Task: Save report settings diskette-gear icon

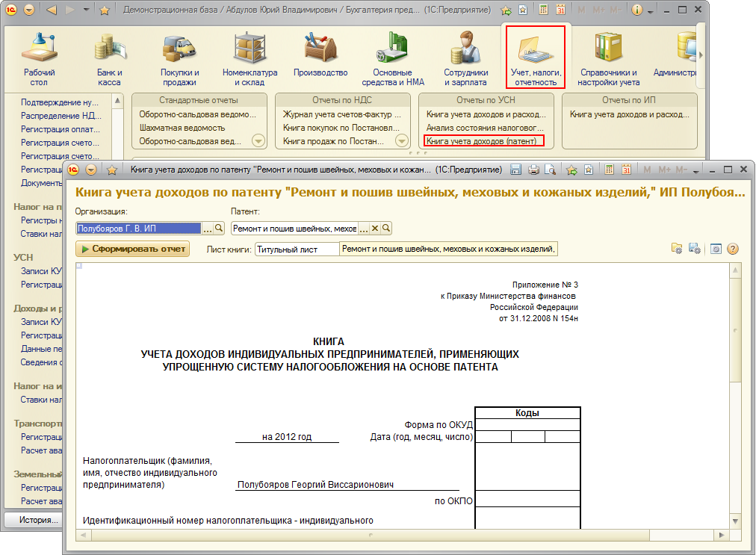Action: (695, 249)
